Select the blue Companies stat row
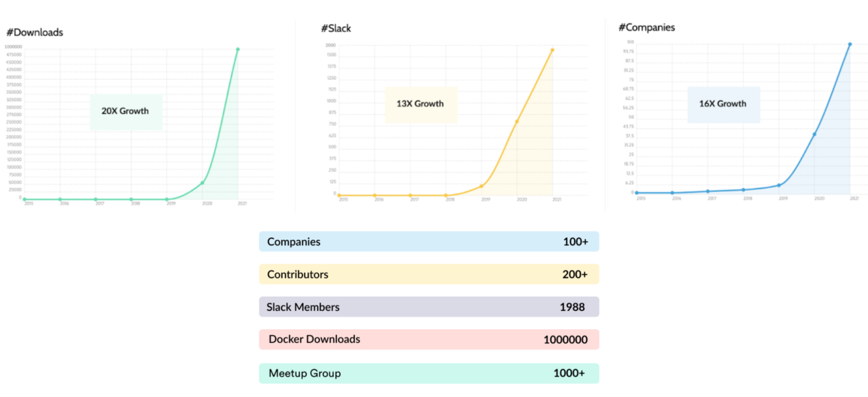The image size is (868, 397). click(x=428, y=241)
